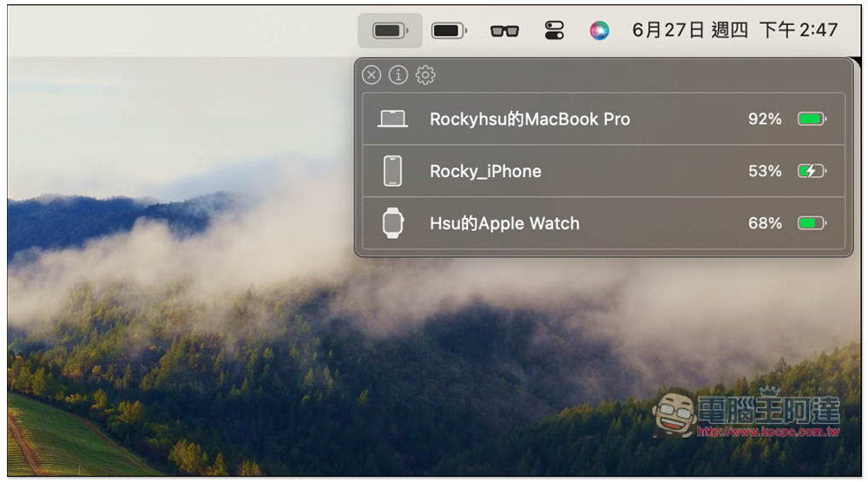Close the battery panel with X icon
The width and height of the screenshot is (868, 482).
click(x=372, y=75)
